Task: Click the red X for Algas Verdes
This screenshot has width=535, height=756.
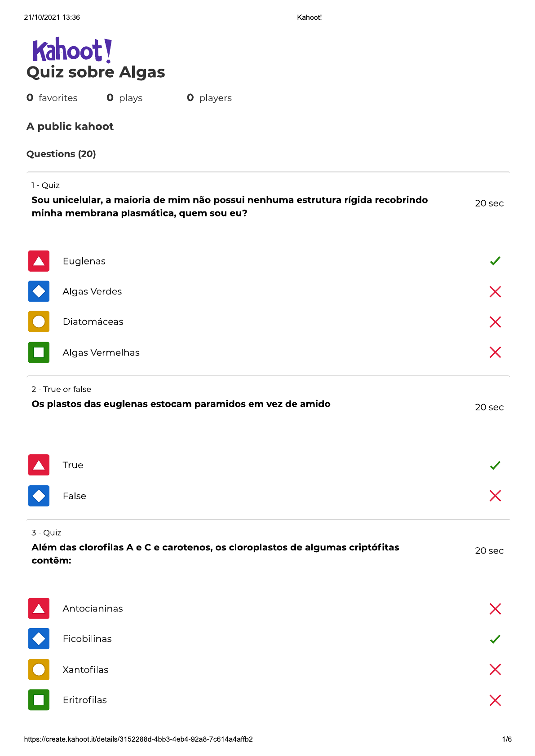Action: point(495,292)
